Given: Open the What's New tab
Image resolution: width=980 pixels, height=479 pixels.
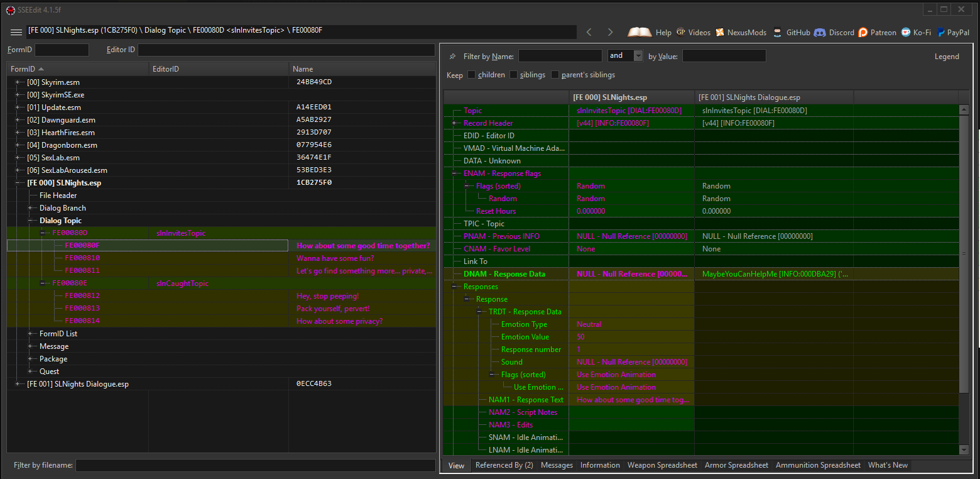Looking at the screenshot, I should (888, 465).
